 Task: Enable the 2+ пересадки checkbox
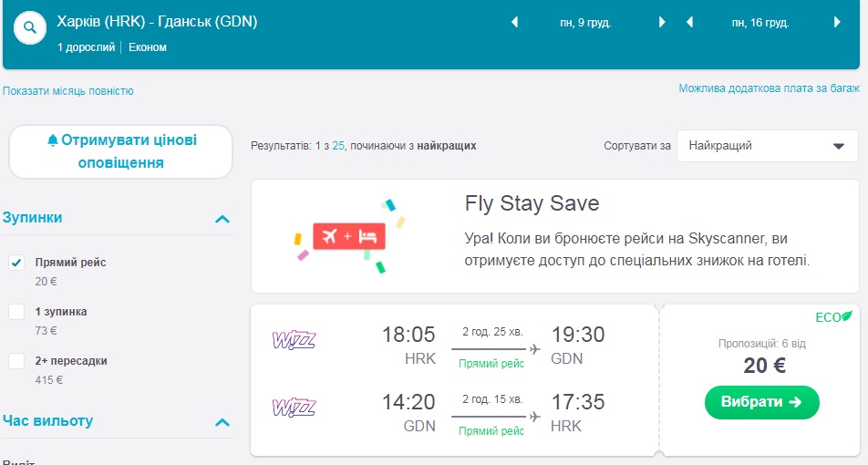coord(16,361)
